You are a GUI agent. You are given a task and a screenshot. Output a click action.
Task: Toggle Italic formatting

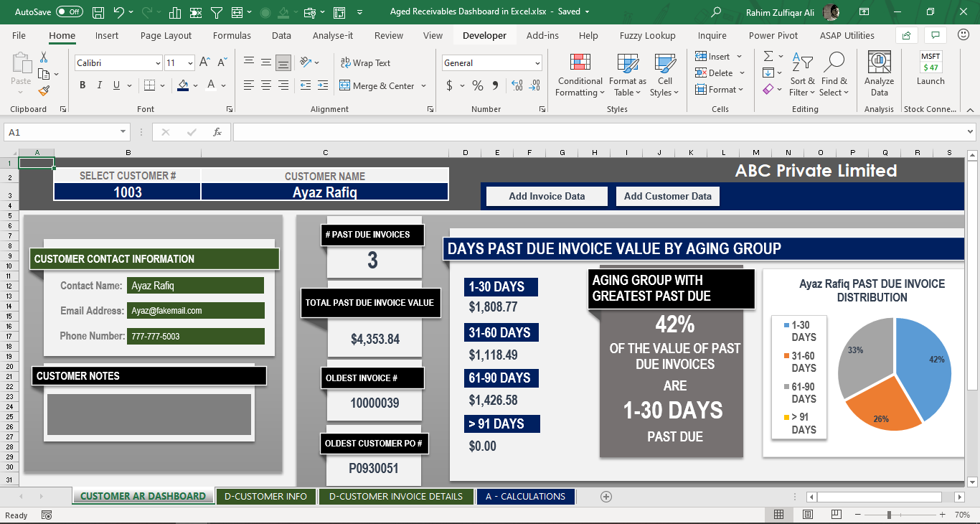click(100, 85)
